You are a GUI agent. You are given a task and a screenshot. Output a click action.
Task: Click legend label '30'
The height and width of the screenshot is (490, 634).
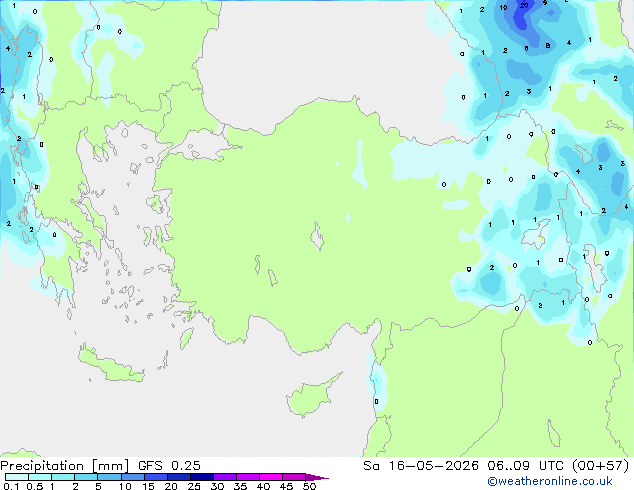tap(217, 486)
